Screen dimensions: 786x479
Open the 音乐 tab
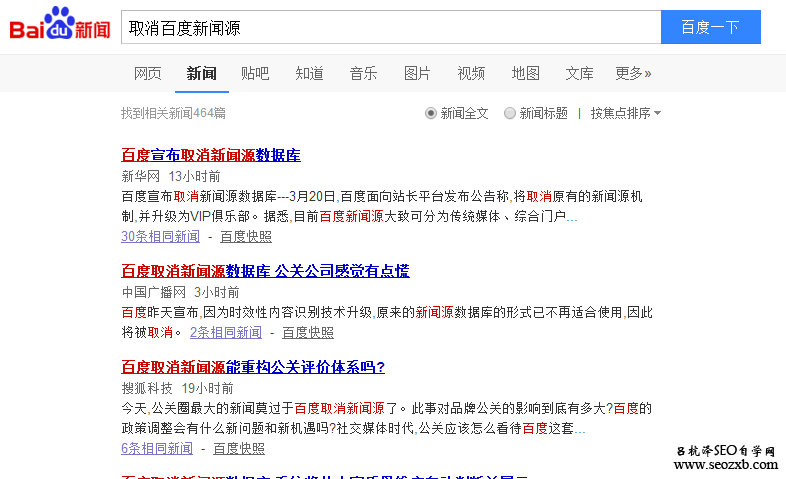pos(363,74)
